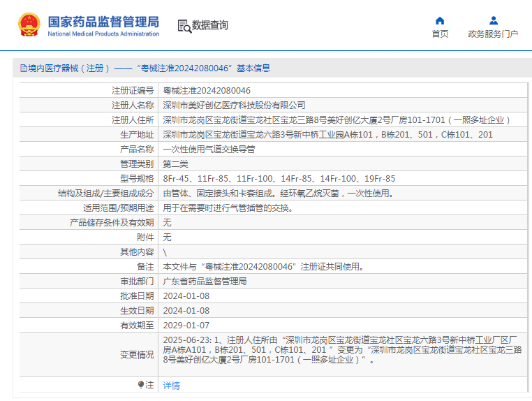The height and width of the screenshot is (401, 532).
Task: Click the 首页 home icon
Action: point(440,21)
